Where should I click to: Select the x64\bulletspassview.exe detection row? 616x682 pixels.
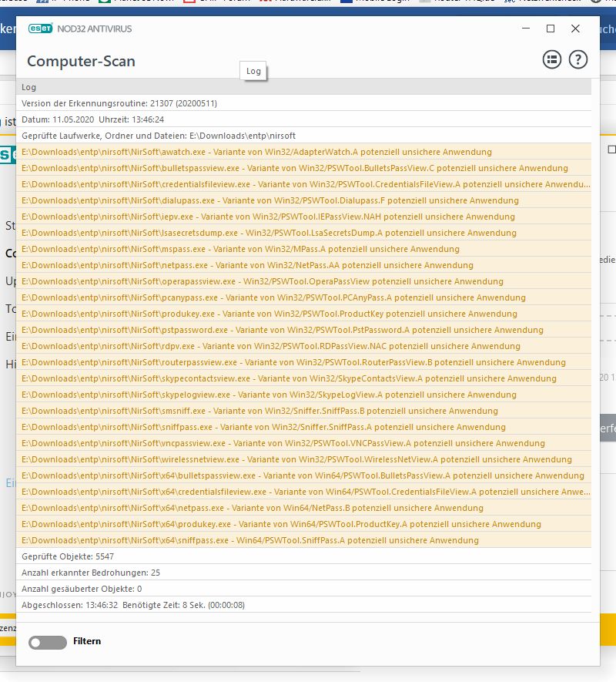303,475
